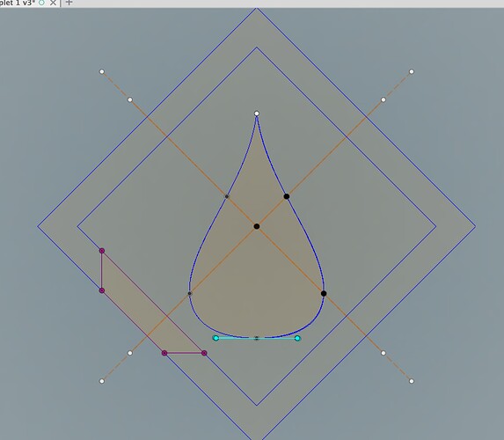This screenshot has height=440, width=504.
Task: Select cyan left endpoint of highlighted line
Action: point(216,338)
